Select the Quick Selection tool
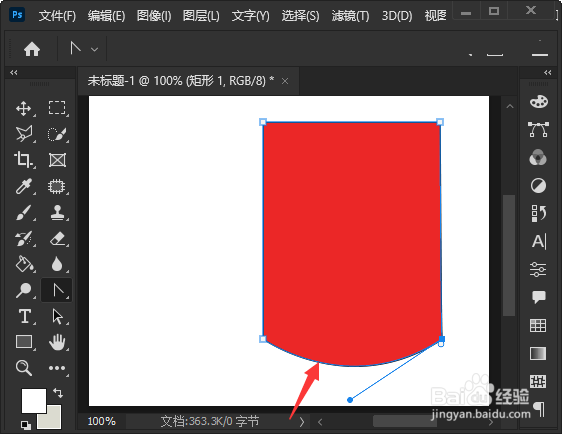This screenshot has width=562, height=434. [x=57, y=134]
